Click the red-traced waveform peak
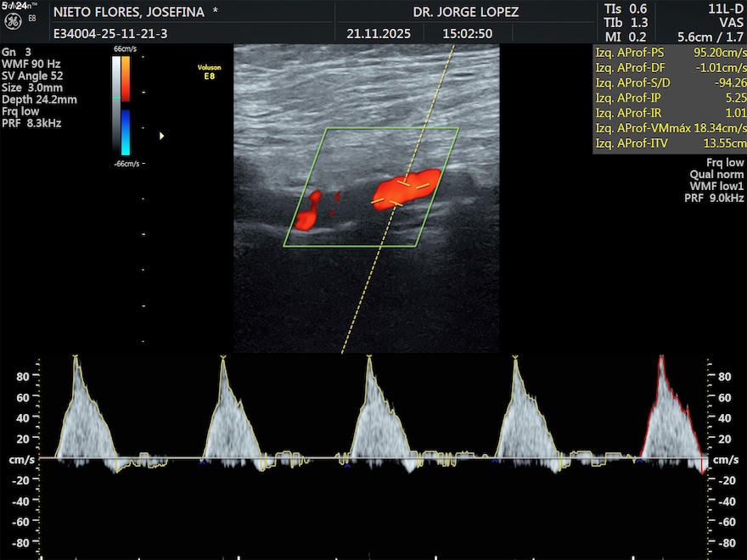747x560 pixels. (661, 360)
